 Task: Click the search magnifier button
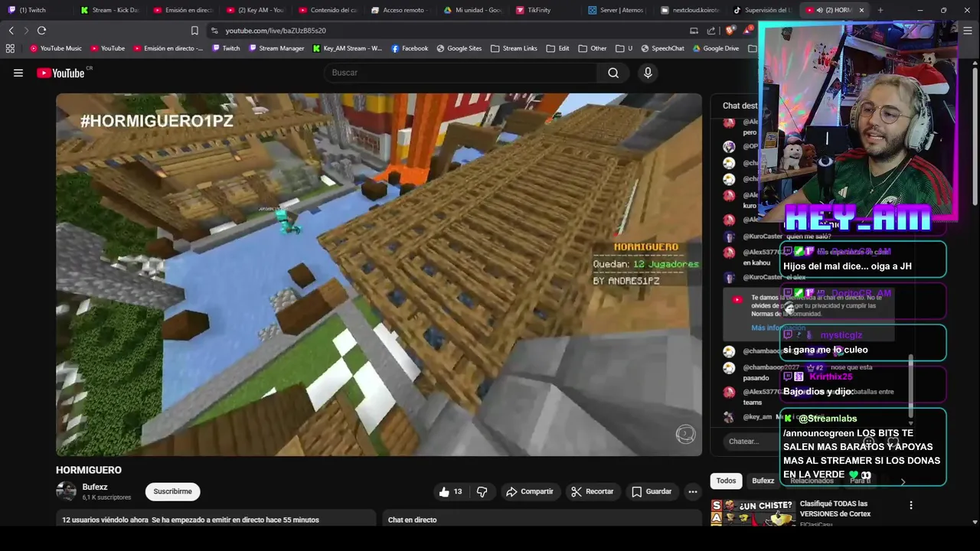(x=613, y=73)
